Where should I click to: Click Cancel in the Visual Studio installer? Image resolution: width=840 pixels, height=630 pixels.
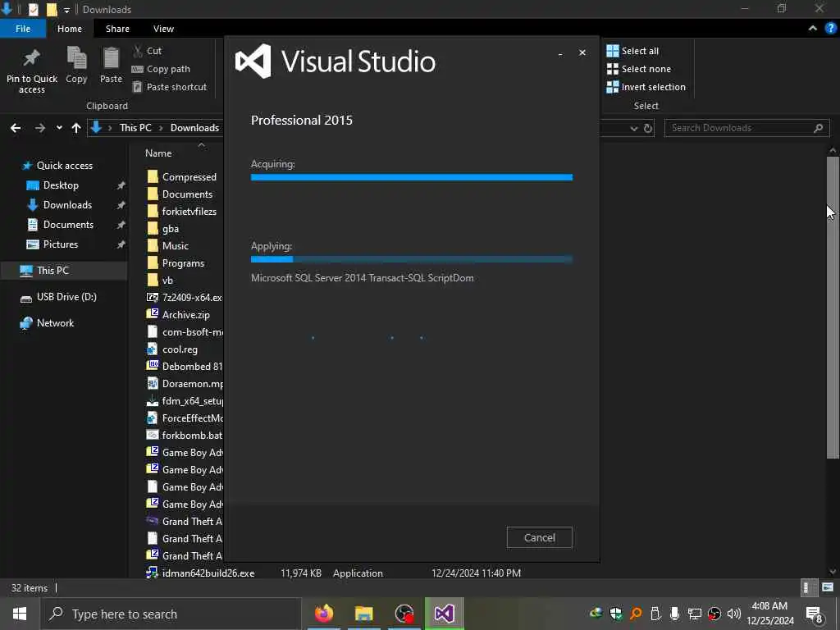click(540, 537)
